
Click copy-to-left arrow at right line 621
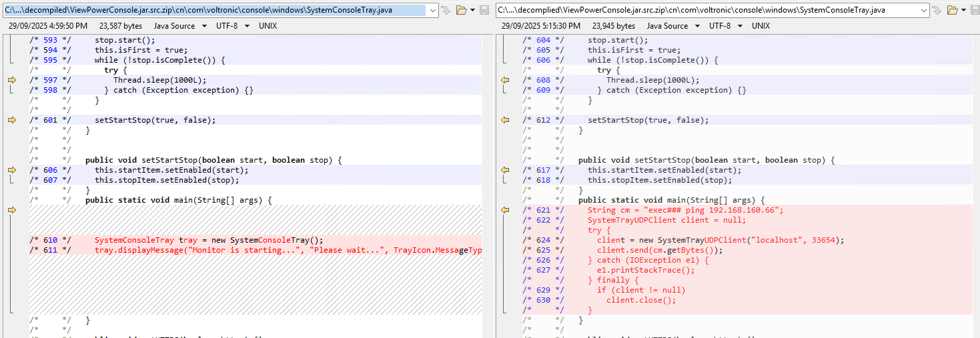[x=505, y=210]
